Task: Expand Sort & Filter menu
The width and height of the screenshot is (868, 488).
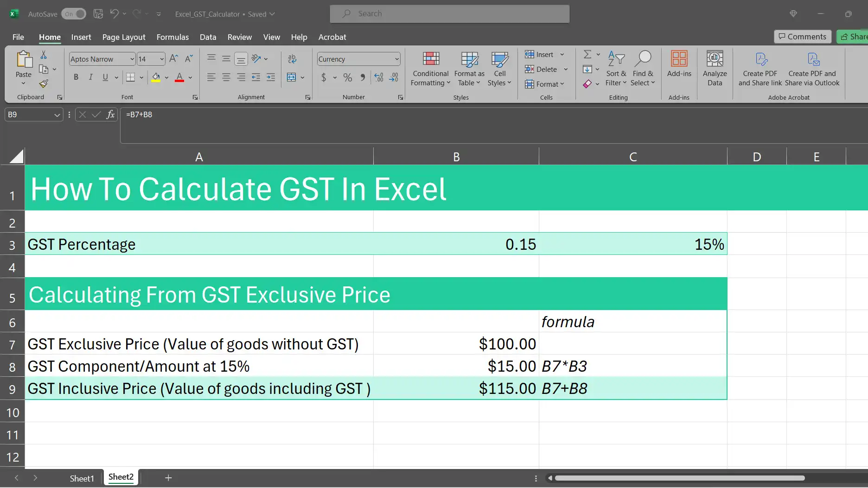Action: click(x=616, y=69)
